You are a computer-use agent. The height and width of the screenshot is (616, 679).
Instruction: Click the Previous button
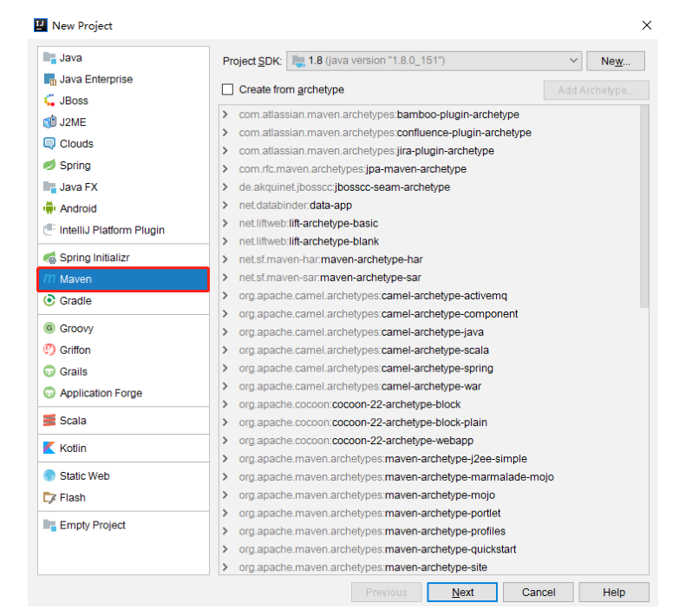[x=386, y=593]
